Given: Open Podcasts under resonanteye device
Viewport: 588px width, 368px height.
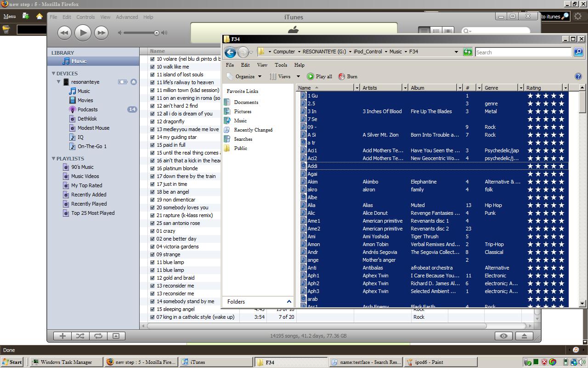Looking at the screenshot, I should (87, 109).
